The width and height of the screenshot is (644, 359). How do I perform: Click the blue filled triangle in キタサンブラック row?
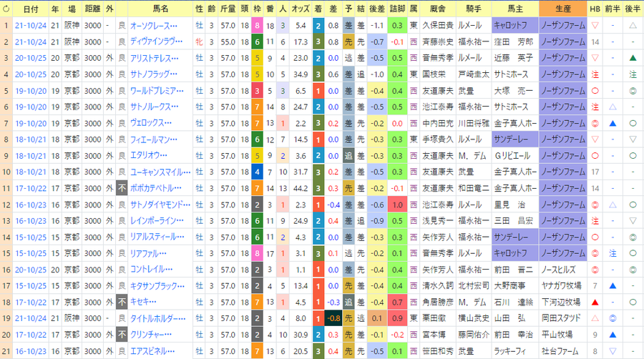[x=613, y=286]
